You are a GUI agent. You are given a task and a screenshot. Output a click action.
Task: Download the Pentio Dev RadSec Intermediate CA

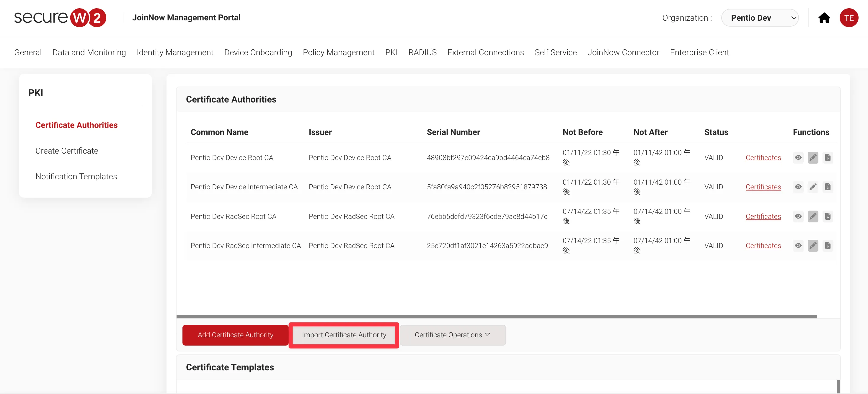click(x=828, y=245)
